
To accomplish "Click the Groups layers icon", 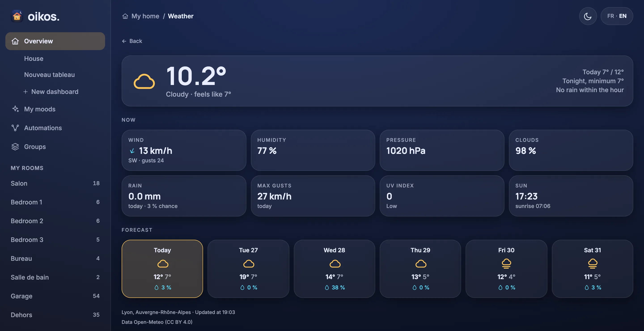I will (15, 146).
